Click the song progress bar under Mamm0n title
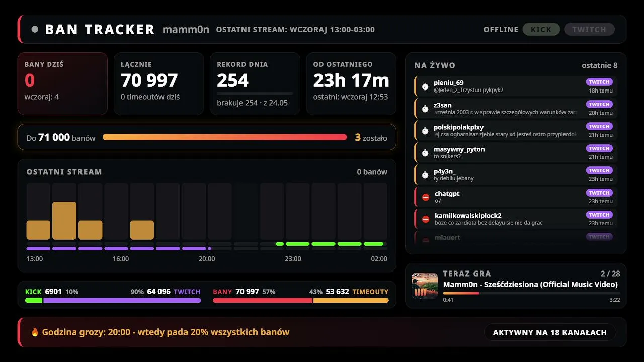644x362 pixels. tap(531, 293)
